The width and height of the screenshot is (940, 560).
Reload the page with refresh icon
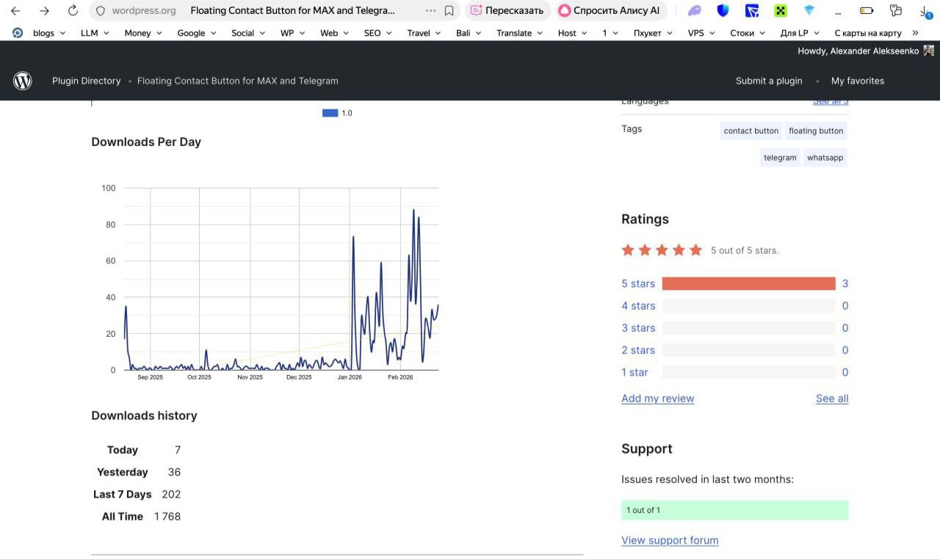coord(73,11)
